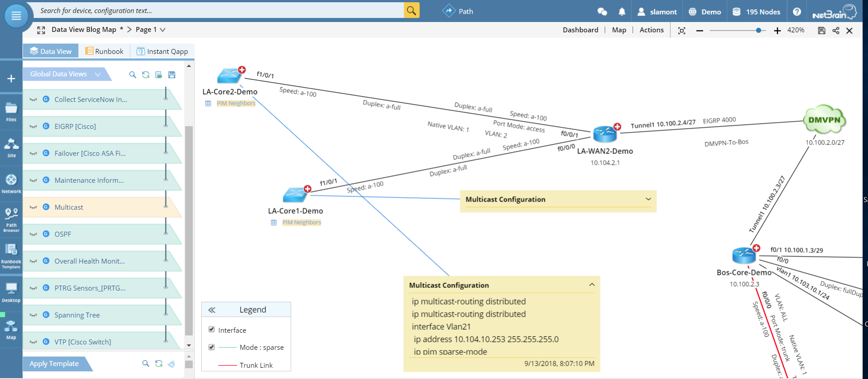The height and width of the screenshot is (379, 868).
Task: Open Runbook Template in the sidebar
Action: coord(11,256)
